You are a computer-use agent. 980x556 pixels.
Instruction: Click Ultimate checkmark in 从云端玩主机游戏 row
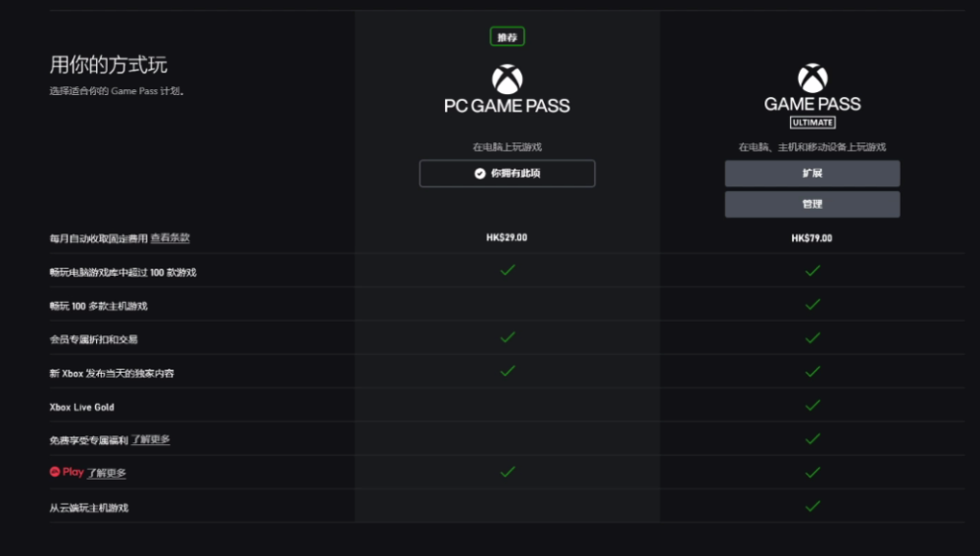[812, 506]
